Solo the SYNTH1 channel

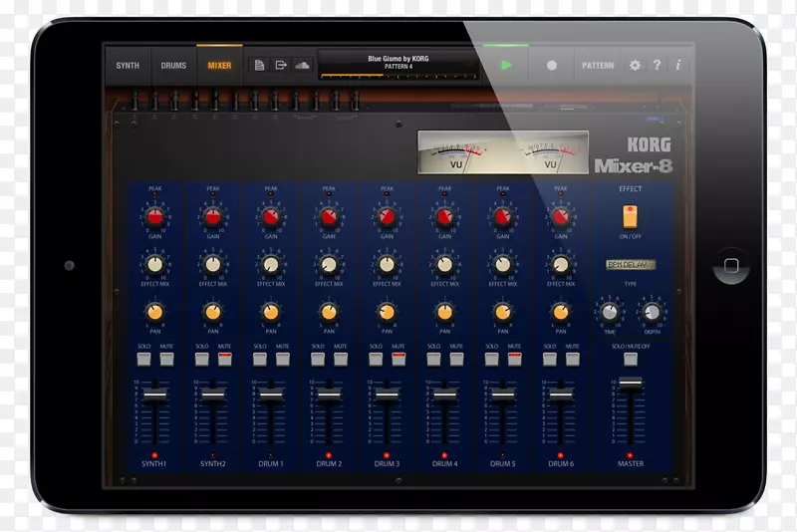(143, 360)
